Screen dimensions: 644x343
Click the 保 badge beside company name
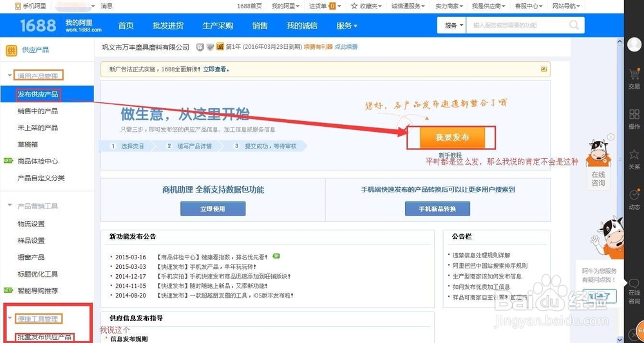coord(200,47)
